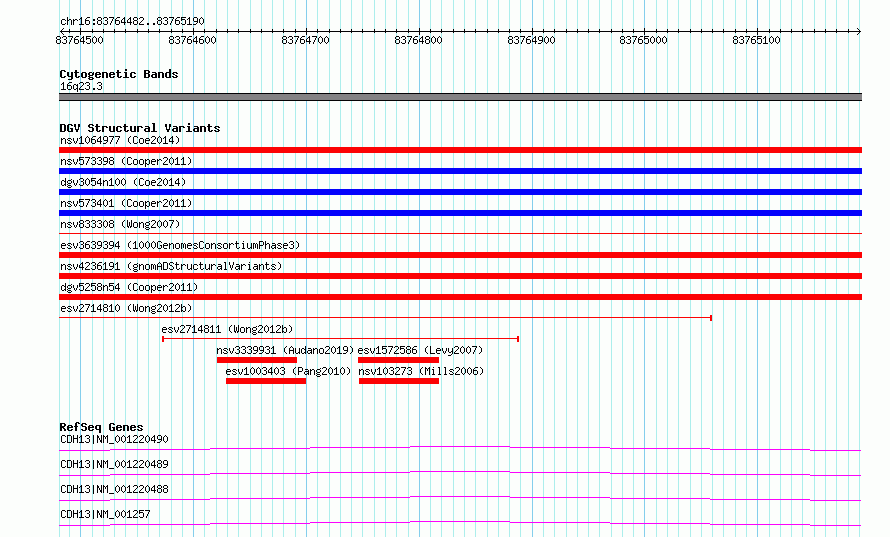The width and height of the screenshot is (890, 537).
Task: Click ruler position 83764800
Action: tap(418, 40)
